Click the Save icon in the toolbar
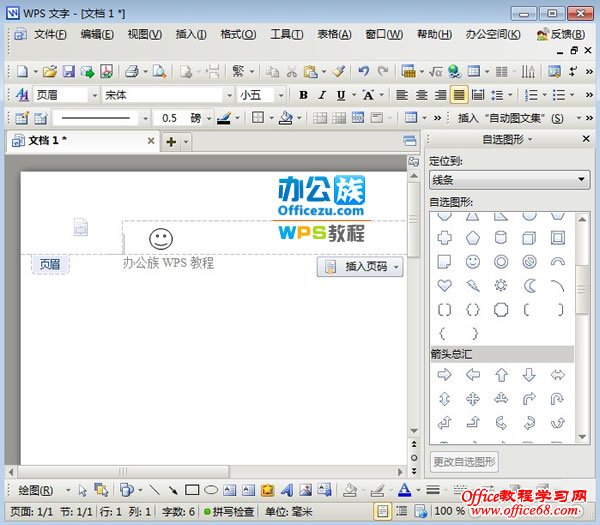Image resolution: width=600 pixels, height=525 pixels. pos(69,72)
